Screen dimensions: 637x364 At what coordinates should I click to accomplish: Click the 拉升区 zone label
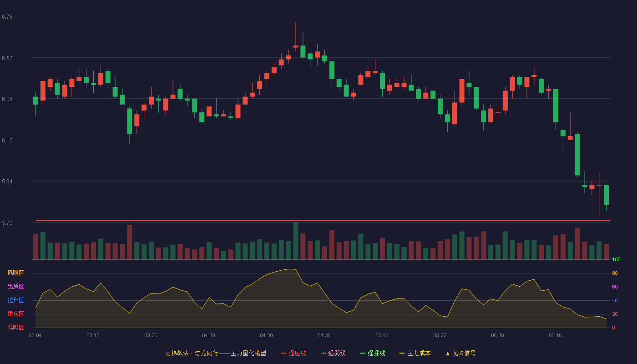tap(15, 300)
